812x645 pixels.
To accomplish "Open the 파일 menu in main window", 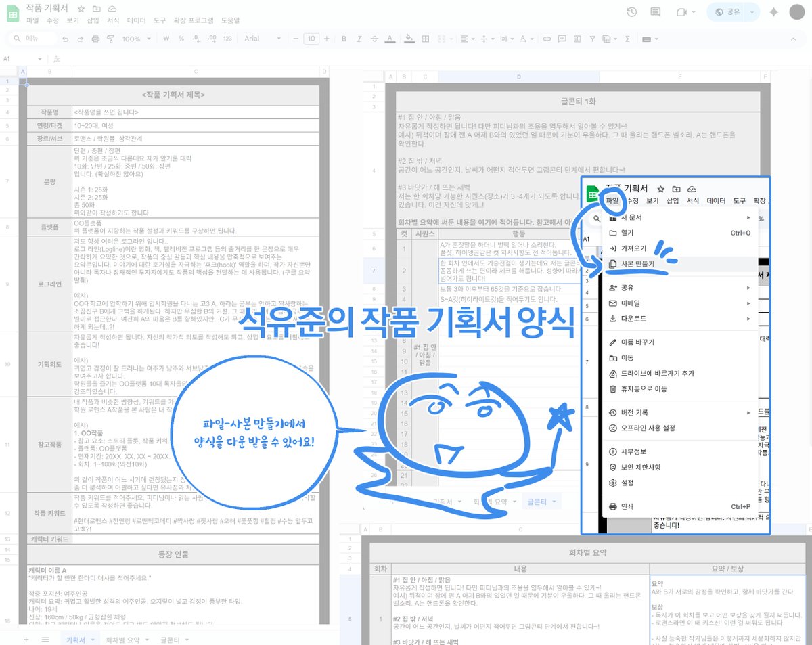I will tap(32, 20).
